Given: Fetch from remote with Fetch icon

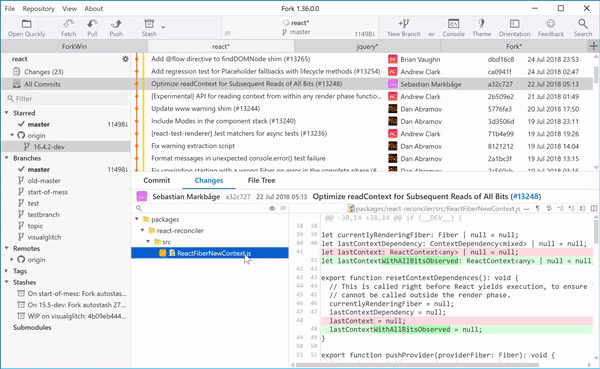Looking at the screenshot, I should click(x=69, y=28).
